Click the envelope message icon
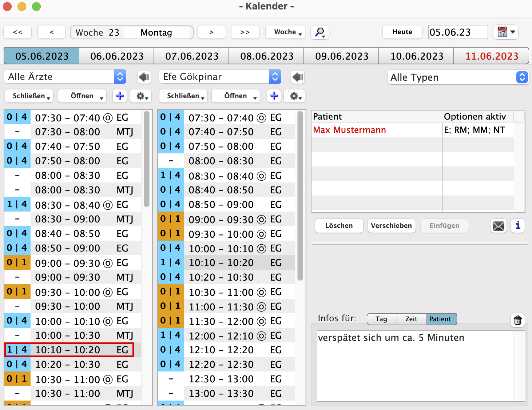The image size is (532, 410). (x=498, y=226)
